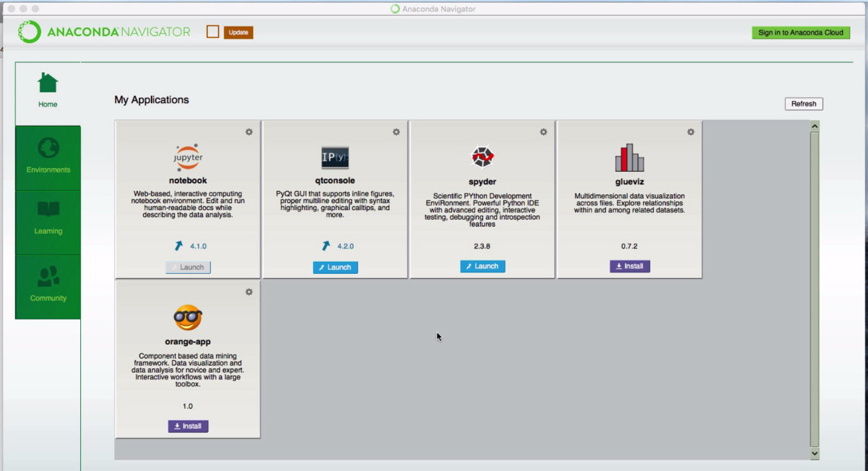
Task: Go to the Community tab
Action: pos(48,287)
